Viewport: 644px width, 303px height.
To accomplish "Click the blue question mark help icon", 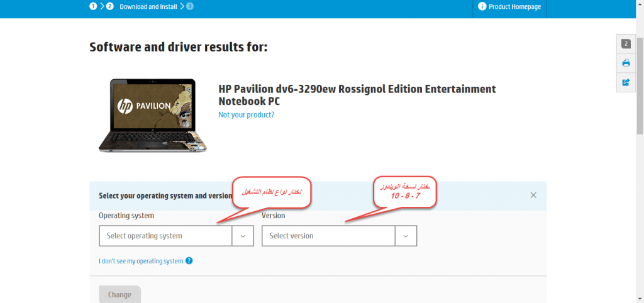I will pyautogui.click(x=189, y=261).
